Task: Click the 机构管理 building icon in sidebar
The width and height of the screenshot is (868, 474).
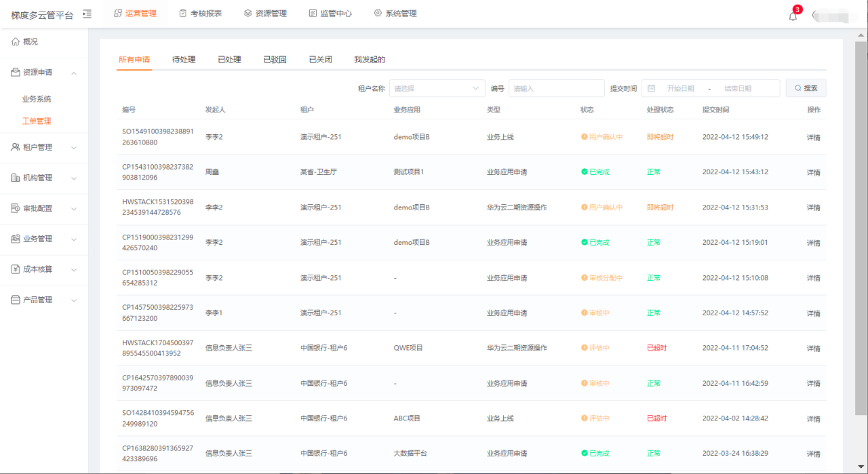Action: pyautogui.click(x=16, y=178)
